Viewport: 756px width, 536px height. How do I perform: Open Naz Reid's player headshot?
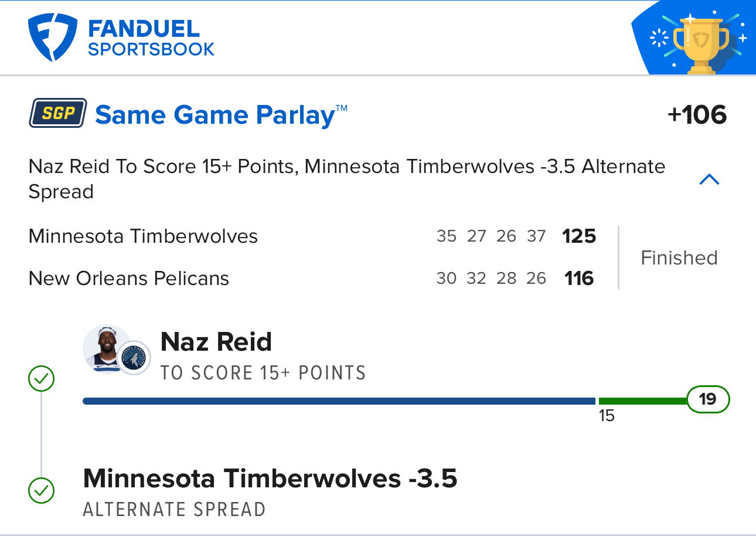tap(105, 347)
